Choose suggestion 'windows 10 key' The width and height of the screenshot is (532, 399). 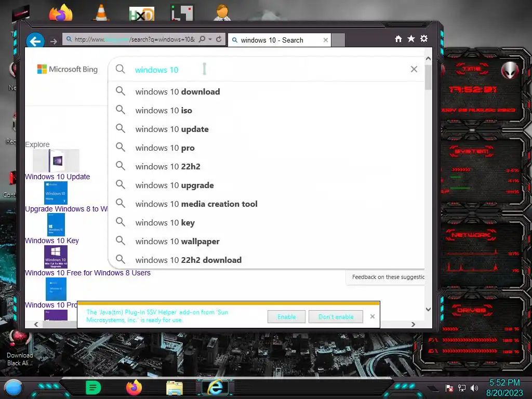(267, 222)
